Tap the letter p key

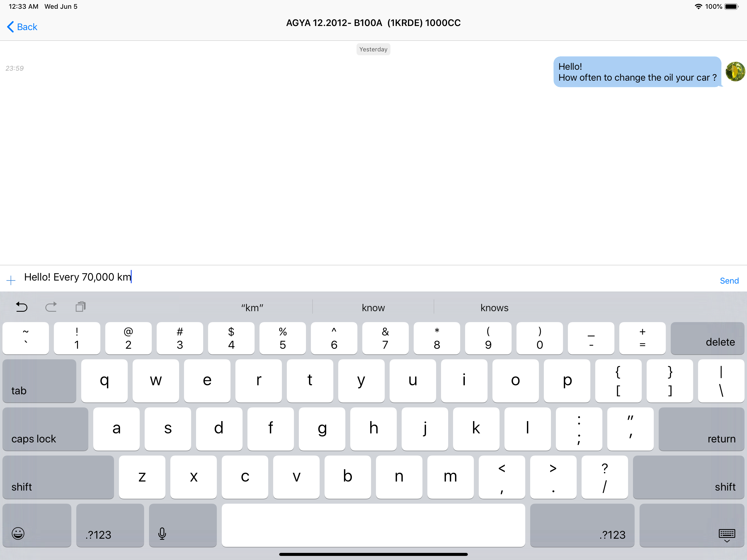coord(567,381)
